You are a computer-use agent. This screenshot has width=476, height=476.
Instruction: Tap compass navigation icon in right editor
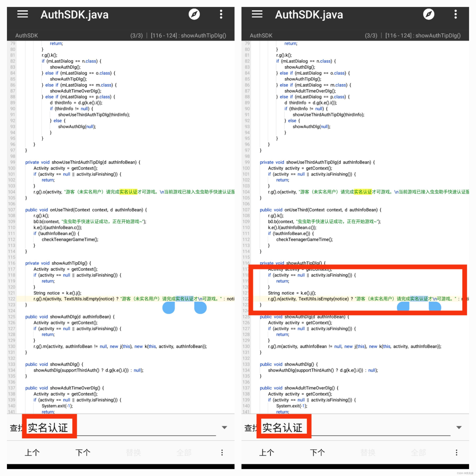pyautogui.click(x=428, y=14)
